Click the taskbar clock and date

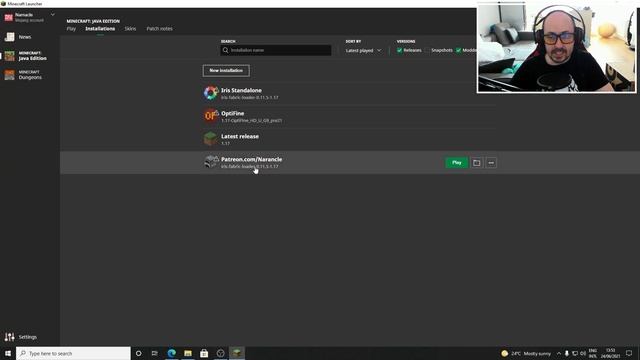point(610,353)
